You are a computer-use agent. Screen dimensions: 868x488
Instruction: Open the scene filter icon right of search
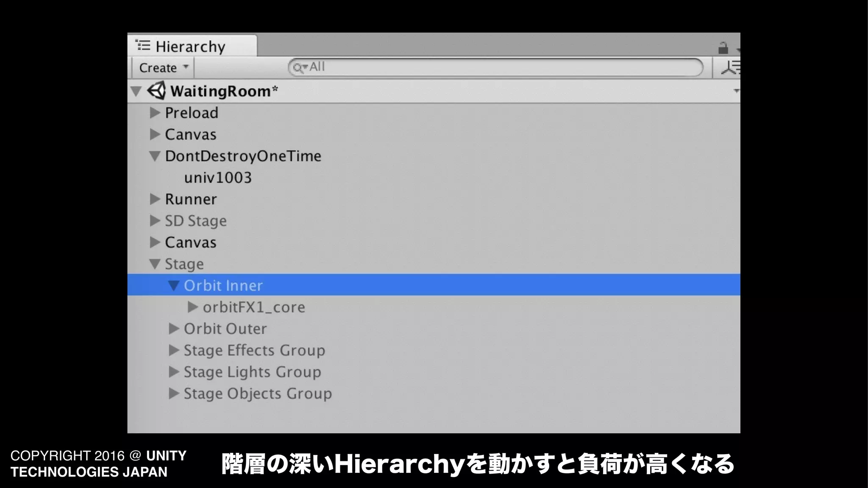tap(731, 67)
